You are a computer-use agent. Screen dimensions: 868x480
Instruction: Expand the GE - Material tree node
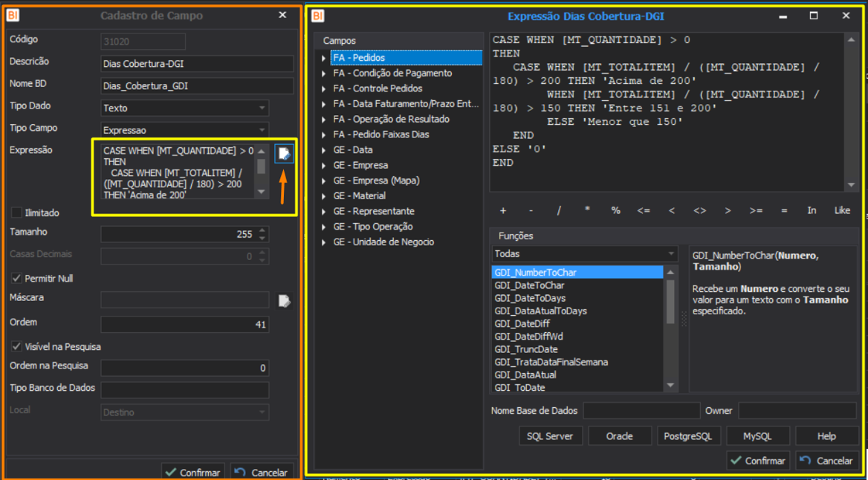(x=324, y=196)
